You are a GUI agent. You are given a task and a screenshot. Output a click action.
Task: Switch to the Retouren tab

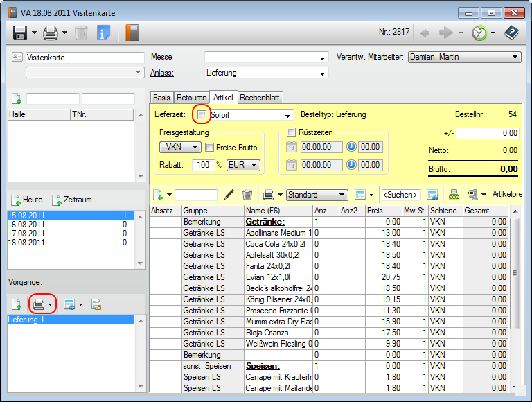(191, 98)
